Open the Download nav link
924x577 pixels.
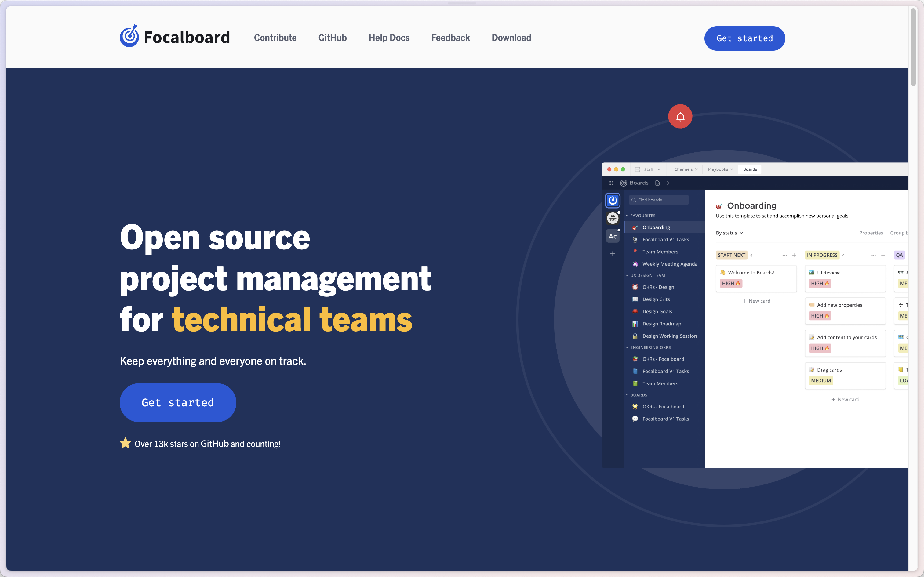click(511, 38)
